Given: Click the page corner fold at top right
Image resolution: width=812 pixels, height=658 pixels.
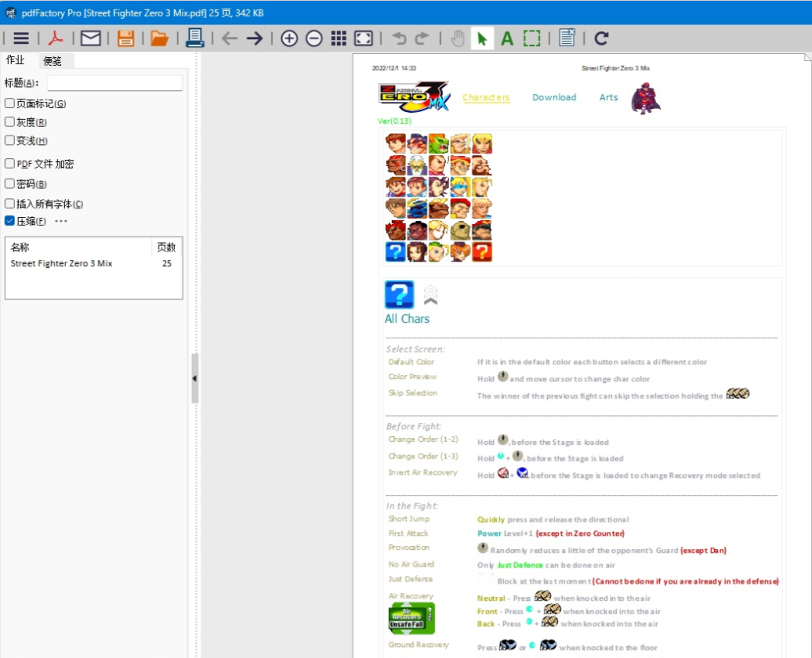Looking at the screenshot, I should pos(807,57).
